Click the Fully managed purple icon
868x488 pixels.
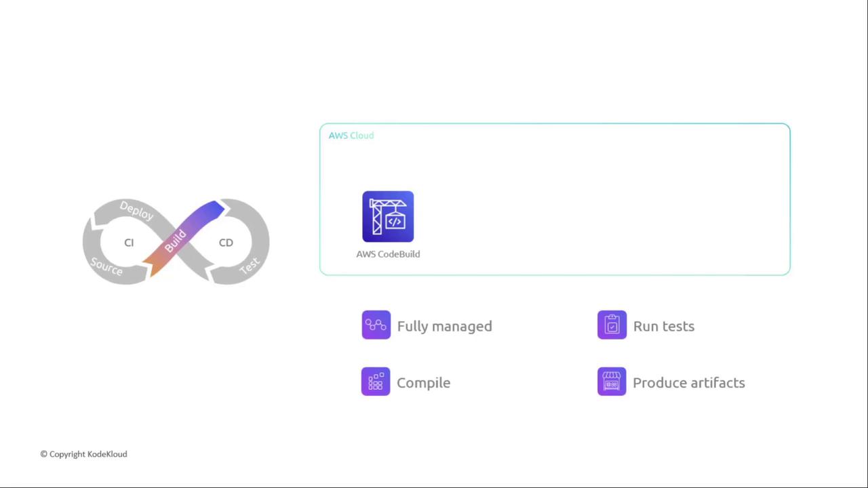point(376,325)
